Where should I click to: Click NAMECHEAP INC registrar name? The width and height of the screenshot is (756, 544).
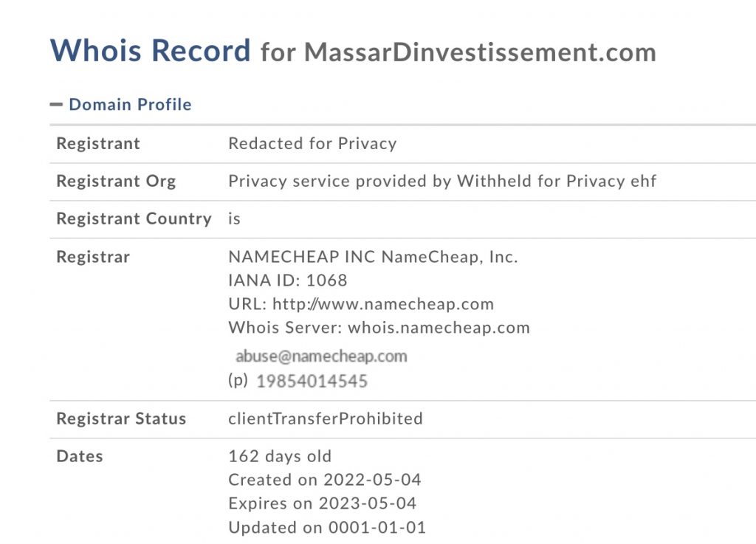coord(301,257)
